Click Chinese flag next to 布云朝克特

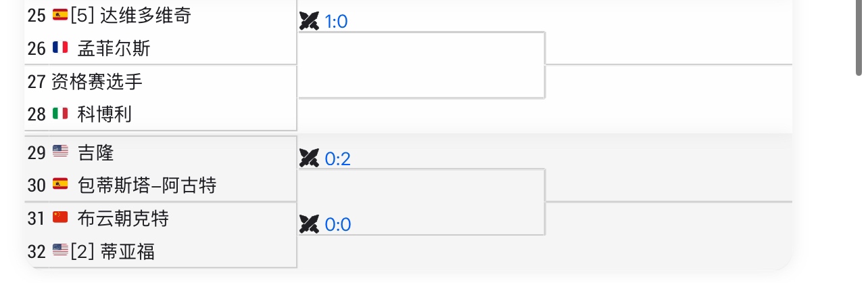click(60, 217)
